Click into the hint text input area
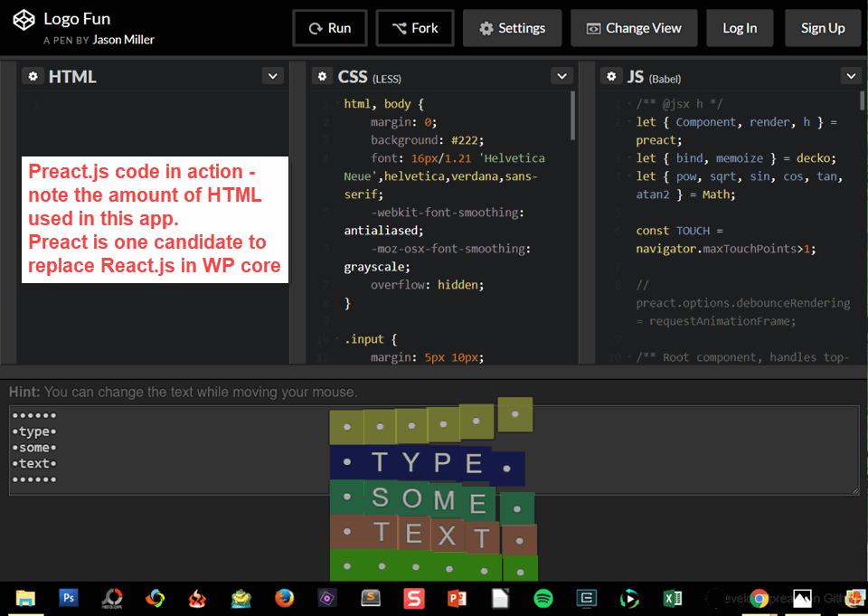868x616 pixels. point(433,450)
